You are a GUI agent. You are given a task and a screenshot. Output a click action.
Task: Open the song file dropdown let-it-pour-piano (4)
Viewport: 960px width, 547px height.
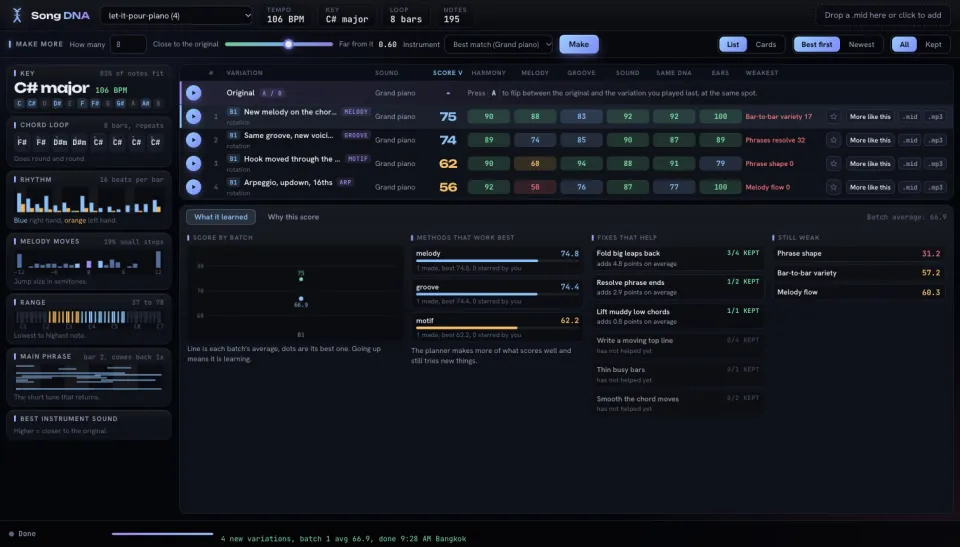pyautogui.click(x=176, y=16)
